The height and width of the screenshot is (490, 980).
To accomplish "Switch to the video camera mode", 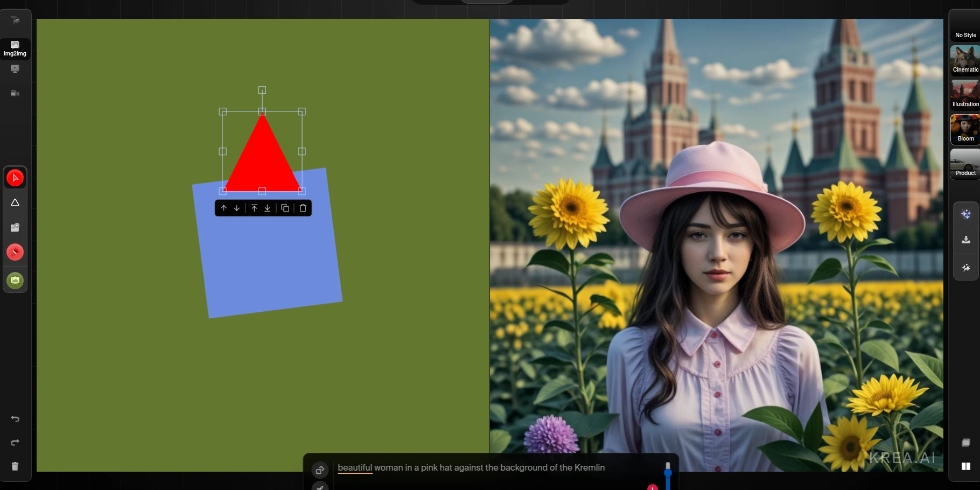I will 15,94.
